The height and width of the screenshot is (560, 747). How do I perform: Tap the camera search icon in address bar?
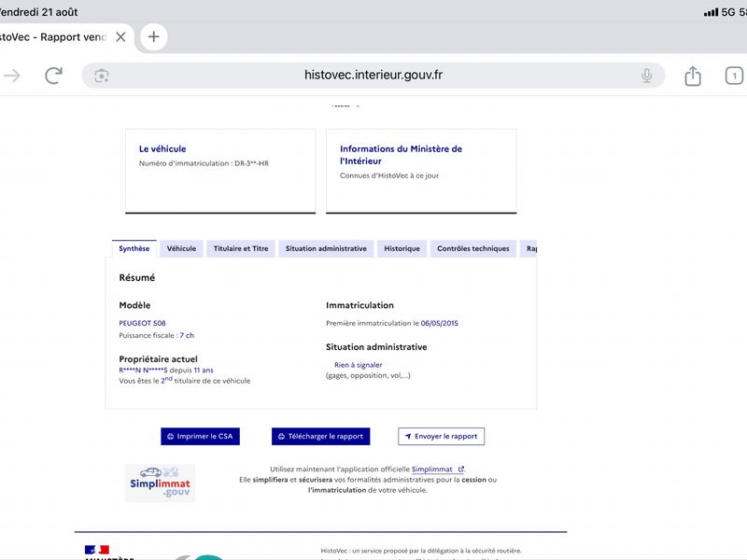(x=102, y=76)
